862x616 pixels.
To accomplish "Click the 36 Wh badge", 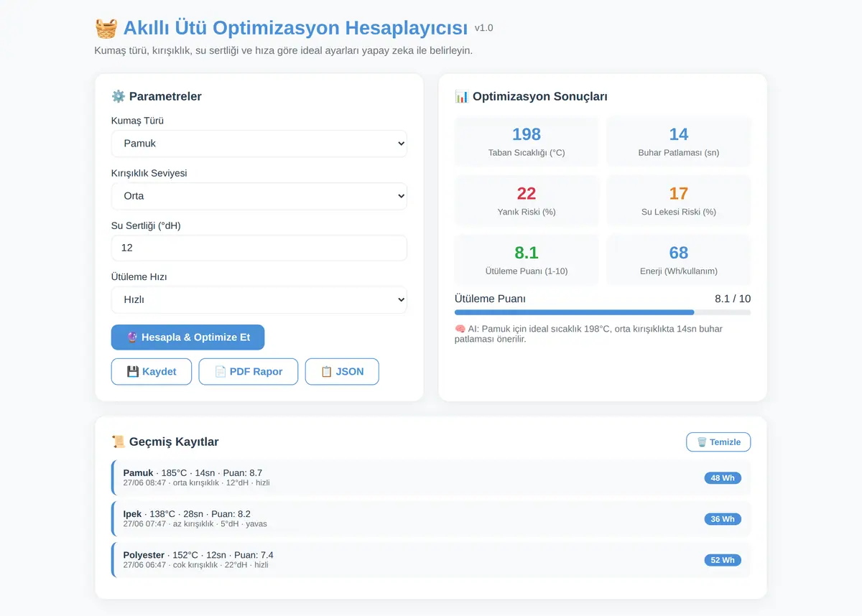I will click(723, 519).
